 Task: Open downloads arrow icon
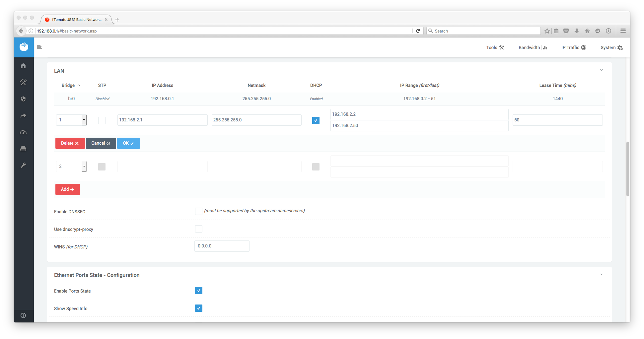(x=577, y=31)
